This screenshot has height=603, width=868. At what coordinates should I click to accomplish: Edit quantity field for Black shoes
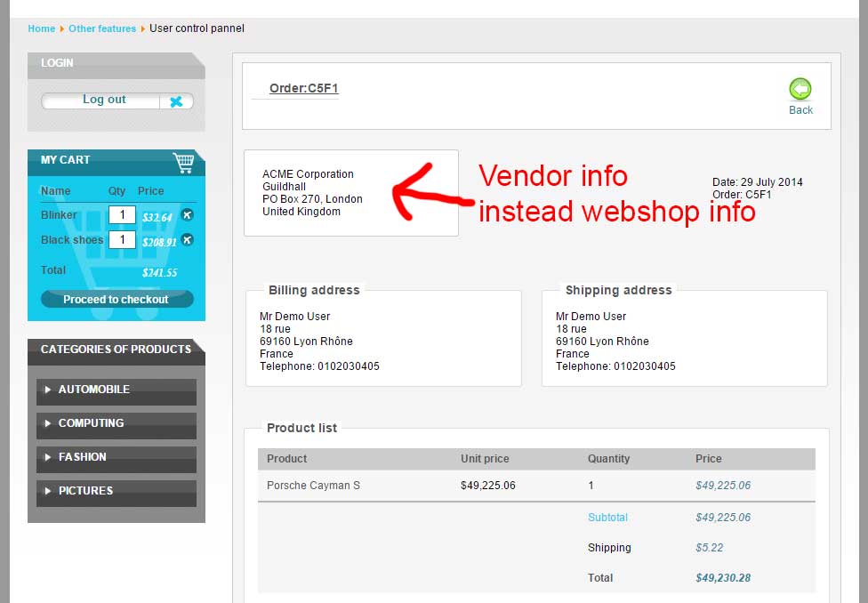[123, 240]
